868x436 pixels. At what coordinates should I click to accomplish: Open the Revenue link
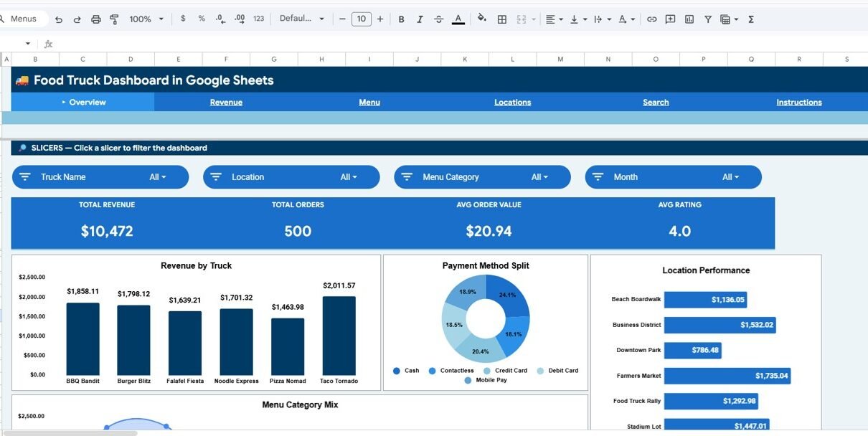(x=226, y=103)
